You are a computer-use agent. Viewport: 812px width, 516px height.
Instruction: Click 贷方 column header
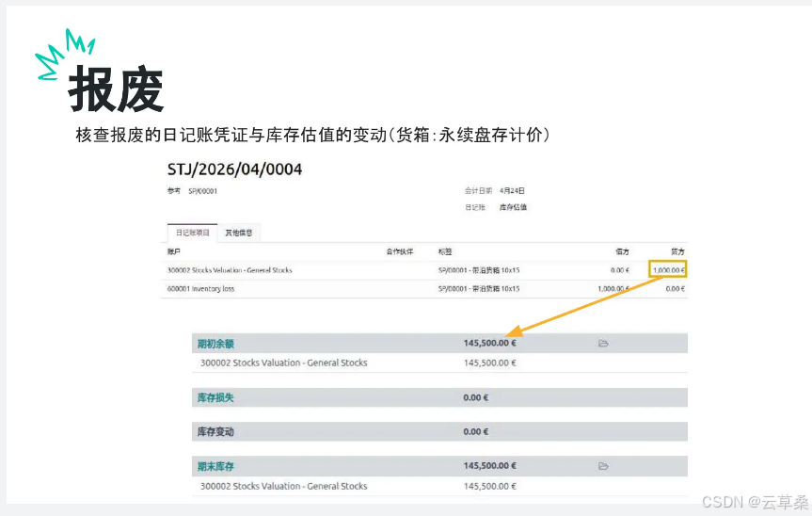point(677,251)
